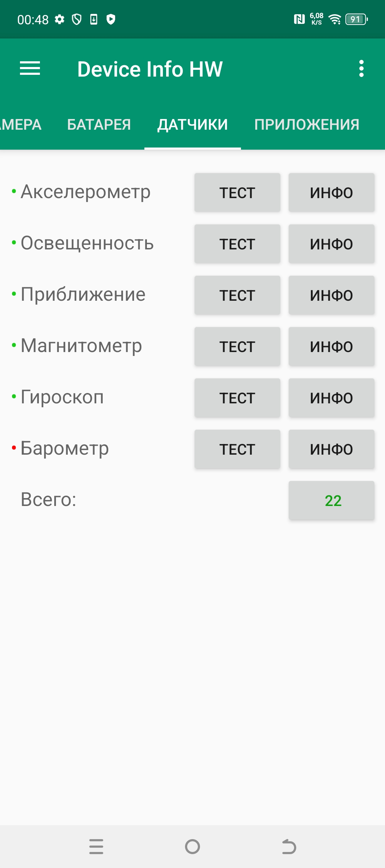Open the three-dot overflow menu
This screenshot has height=868, width=385.
tap(361, 68)
